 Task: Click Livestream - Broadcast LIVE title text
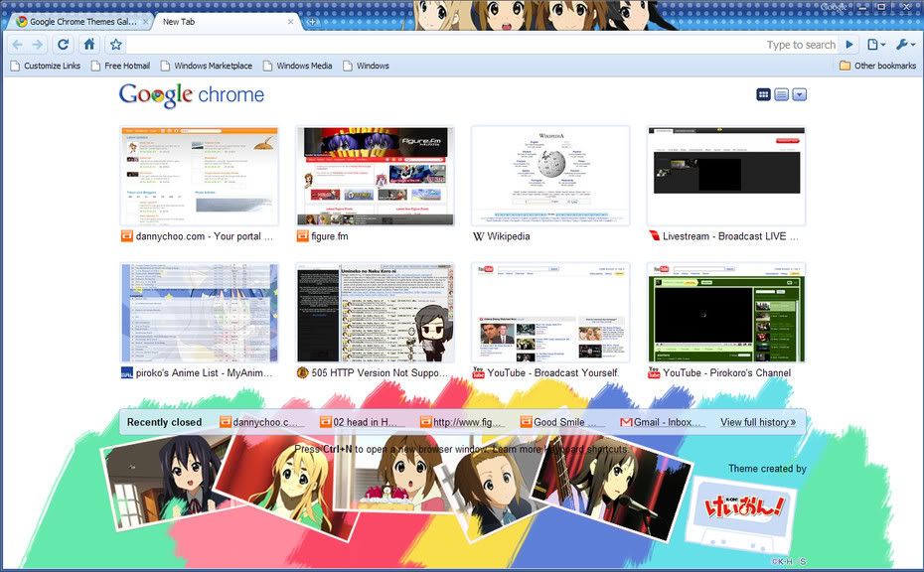pos(730,236)
